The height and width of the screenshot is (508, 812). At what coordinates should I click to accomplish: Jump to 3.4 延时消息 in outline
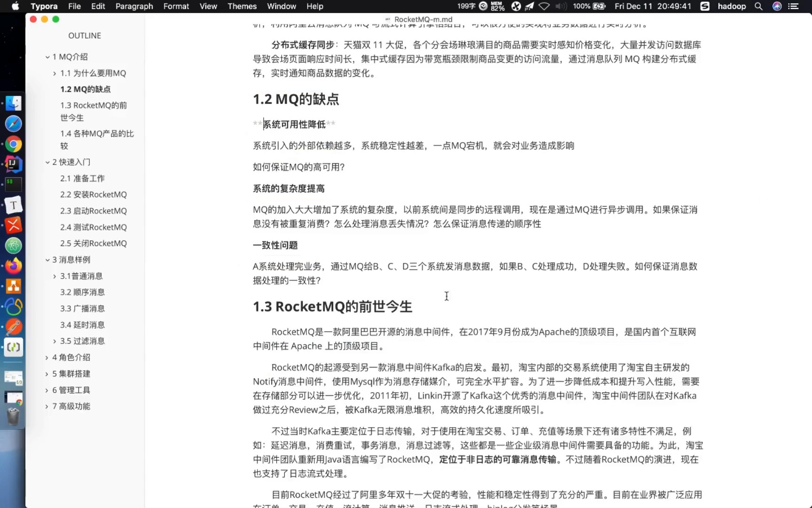(82, 325)
